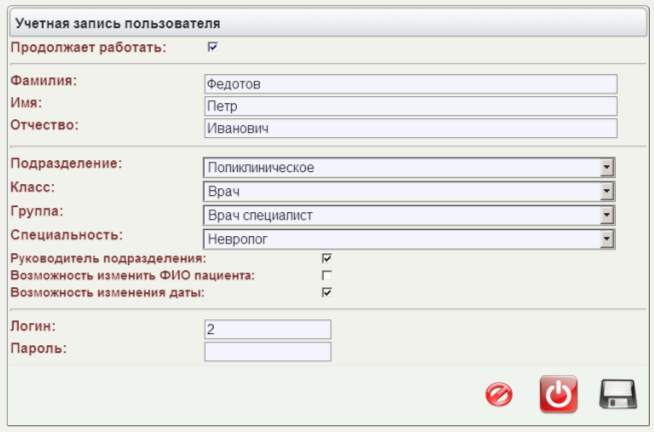Click the 'Пароль:' text label

click(38, 348)
